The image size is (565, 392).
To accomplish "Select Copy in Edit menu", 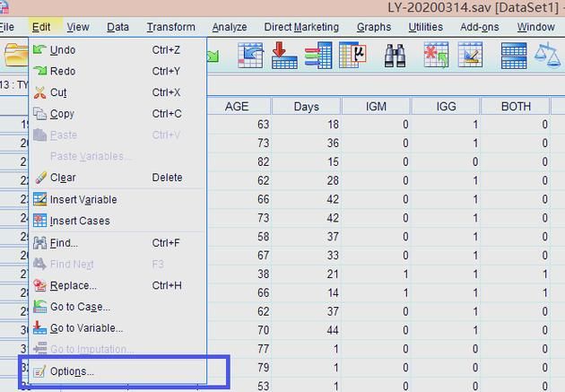I will (117, 114).
